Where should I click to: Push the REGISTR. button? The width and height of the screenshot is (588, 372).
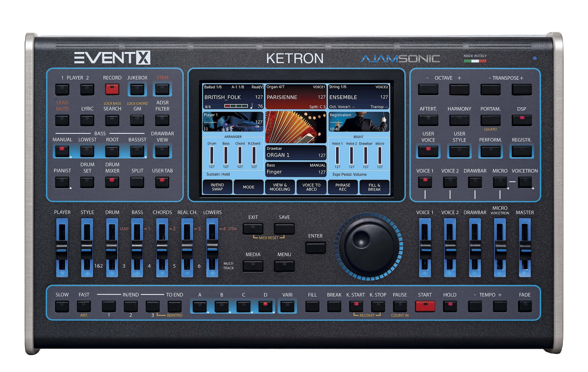[522, 152]
